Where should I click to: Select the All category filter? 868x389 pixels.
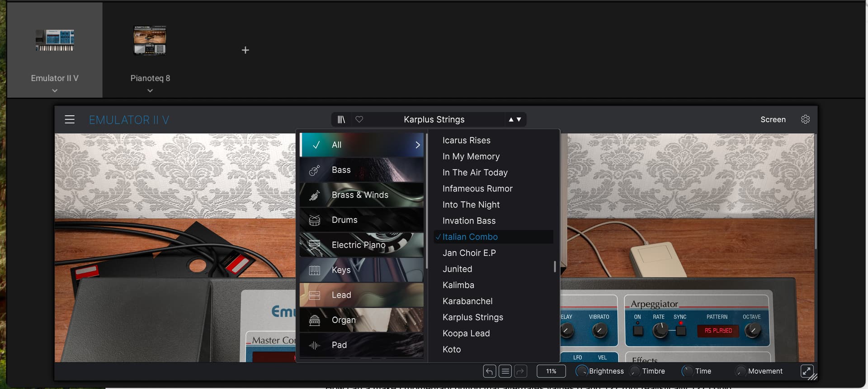tap(362, 145)
